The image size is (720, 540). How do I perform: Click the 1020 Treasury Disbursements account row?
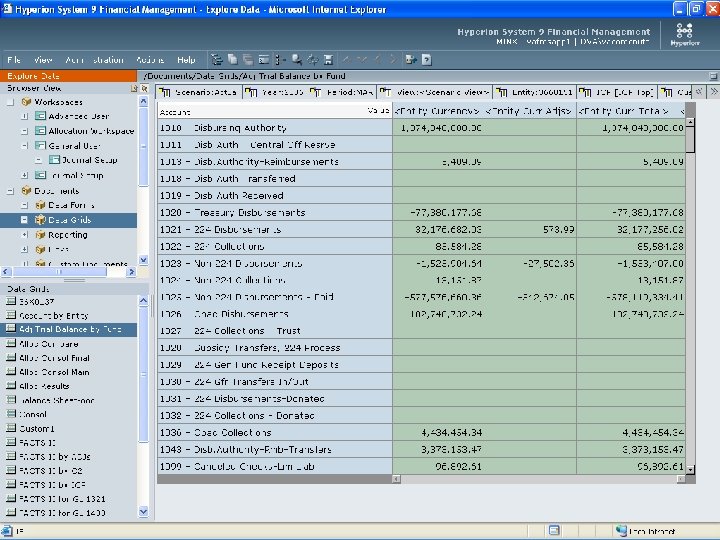click(275, 213)
